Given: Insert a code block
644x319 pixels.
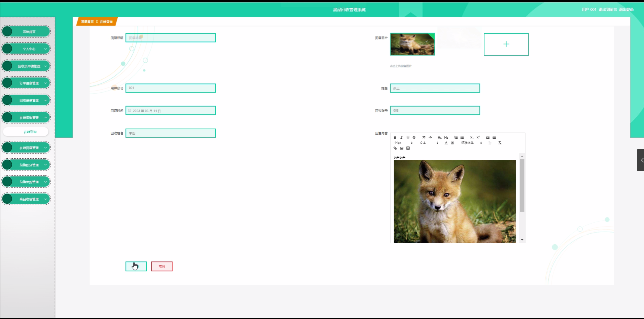Looking at the screenshot, I should pyautogui.click(x=430, y=137).
